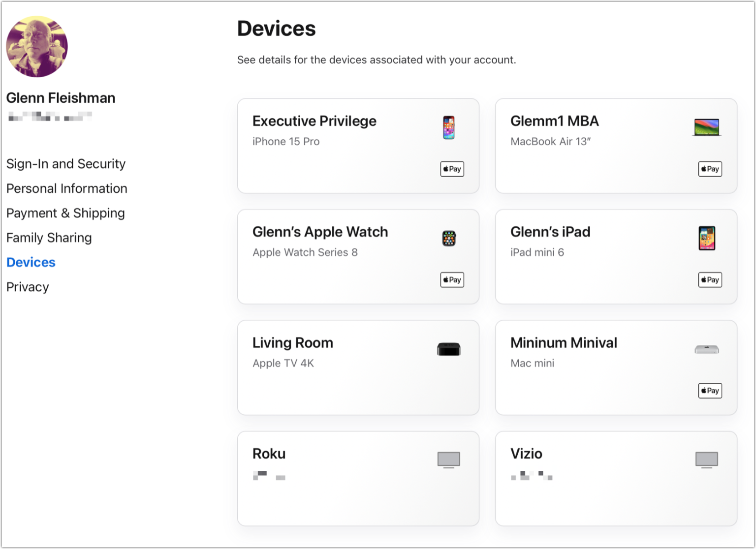
Task: Go to the Personal Information section
Action: (67, 188)
